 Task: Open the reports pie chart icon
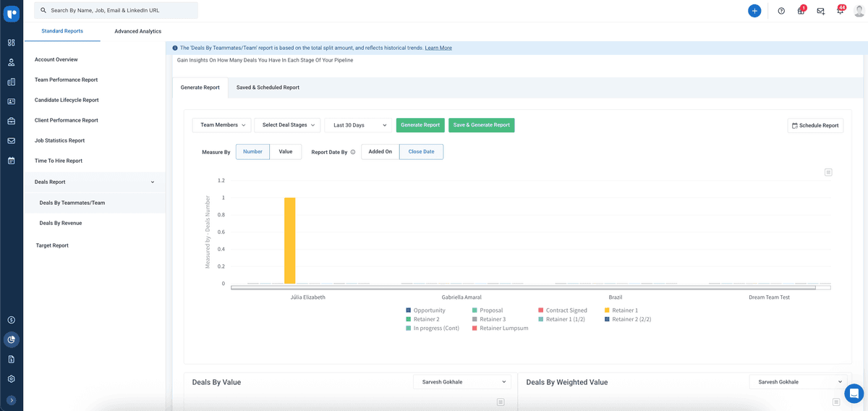[12, 339]
